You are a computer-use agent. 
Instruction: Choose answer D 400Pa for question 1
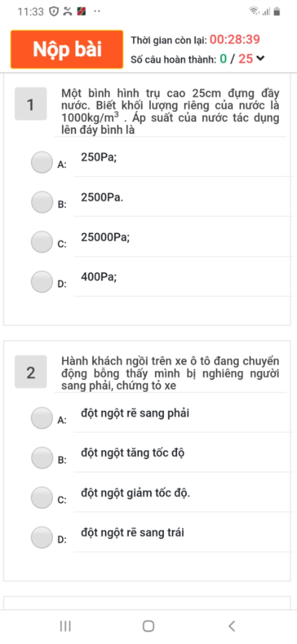pyautogui.click(x=42, y=281)
